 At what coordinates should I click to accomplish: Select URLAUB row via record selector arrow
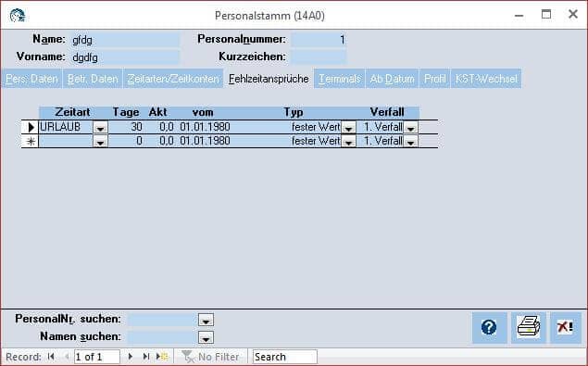point(31,127)
